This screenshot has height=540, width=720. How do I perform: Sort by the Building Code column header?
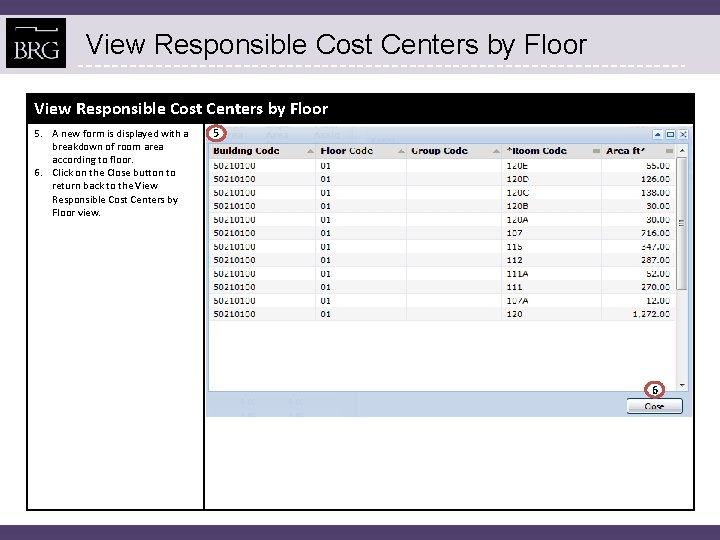coord(262,151)
